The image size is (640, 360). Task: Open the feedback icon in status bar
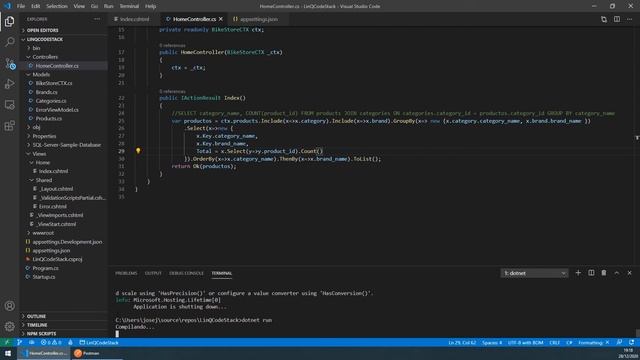click(x=619, y=342)
